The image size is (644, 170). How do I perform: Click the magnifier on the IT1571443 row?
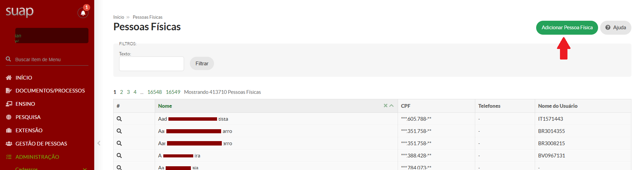click(x=119, y=119)
